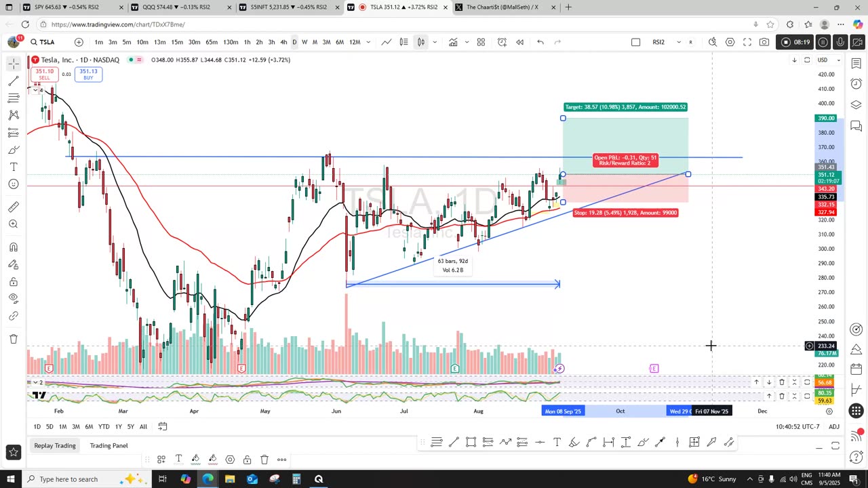This screenshot has height=488, width=868.
Task: Toggle the ADJ adjusted data button
Action: tap(834, 426)
